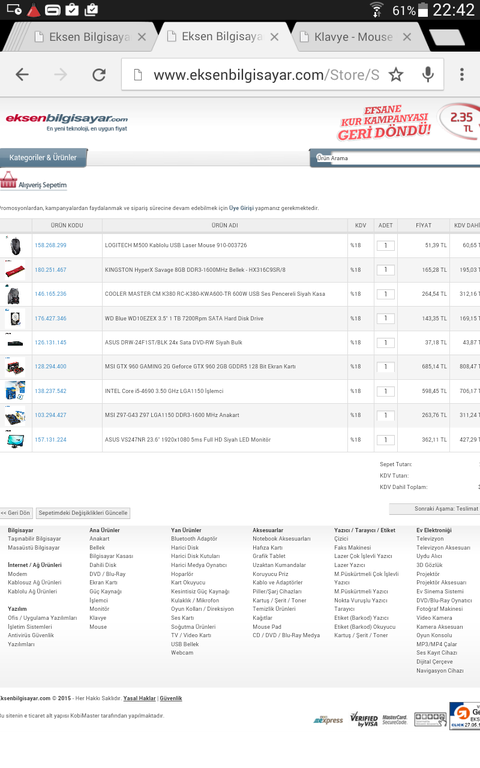The image size is (480, 768).
Task: Open the Cooler Master case thumbnail
Action: (14, 294)
